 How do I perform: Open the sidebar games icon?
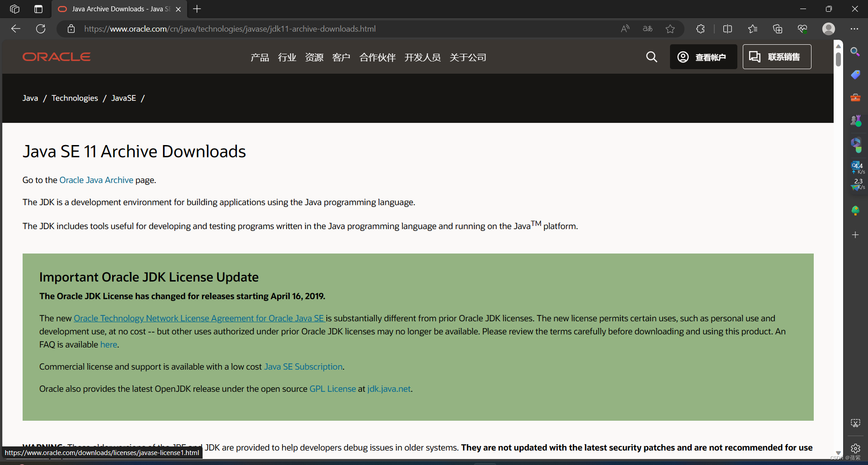coord(855,120)
